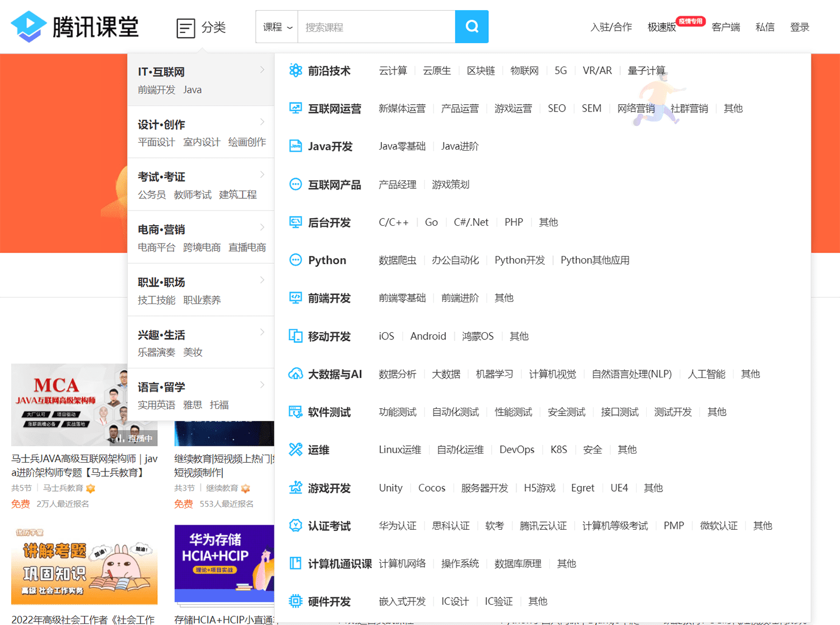Expand the 语言·留学 category arrow
This screenshot has height=625, width=840.
click(x=262, y=385)
